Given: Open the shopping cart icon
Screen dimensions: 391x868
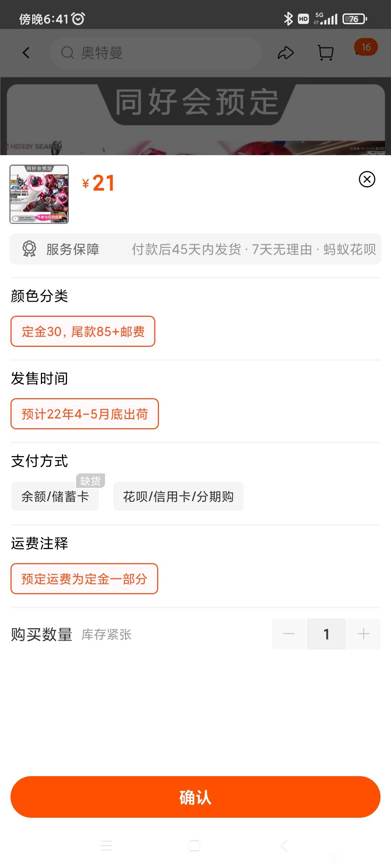Looking at the screenshot, I should (325, 53).
